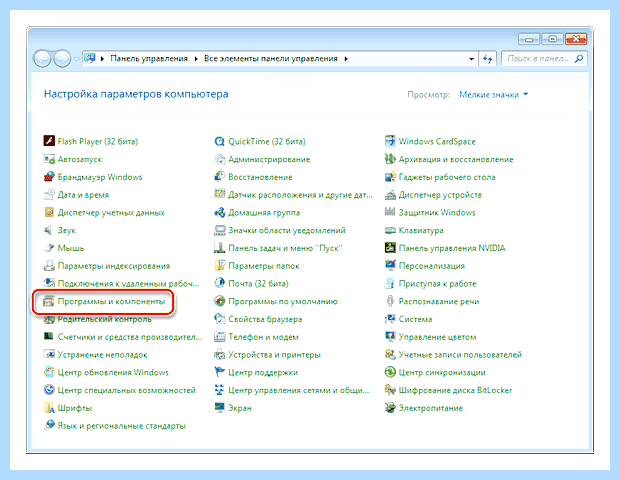Open Родительский контроль link

105,319
